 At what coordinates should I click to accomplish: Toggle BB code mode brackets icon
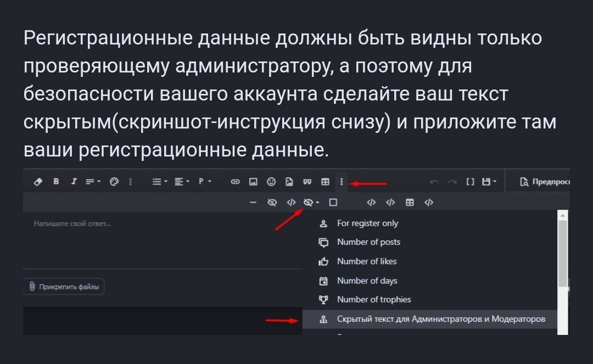pos(469,182)
